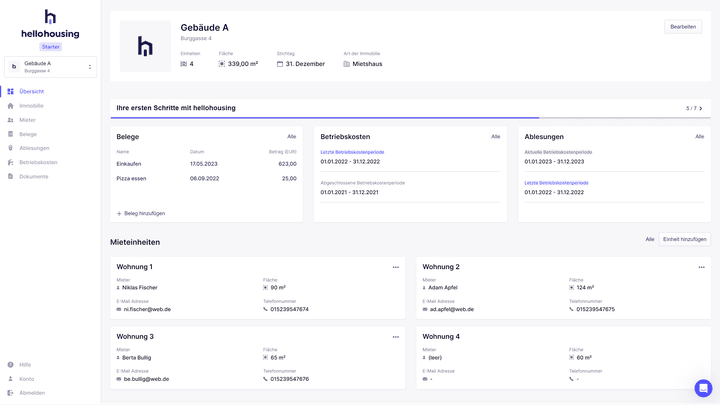This screenshot has height=405, width=720.
Task: Click phone number 015239547675
Action: (x=596, y=309)
